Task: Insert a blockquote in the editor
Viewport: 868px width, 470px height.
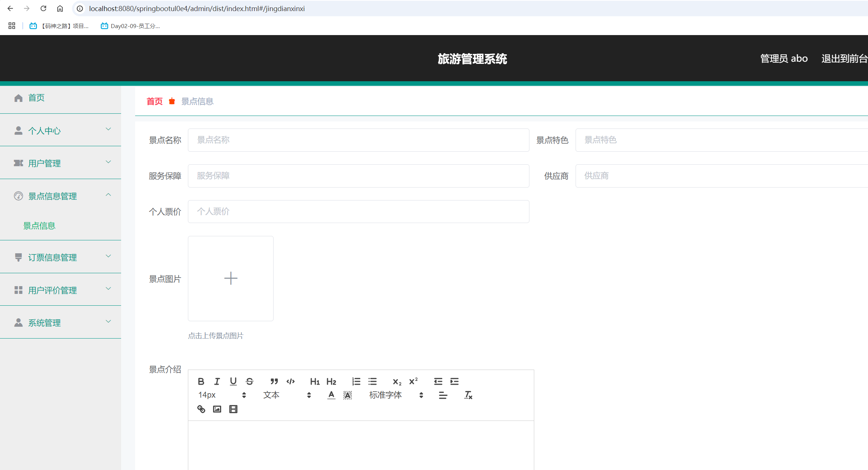Action: 274,381
